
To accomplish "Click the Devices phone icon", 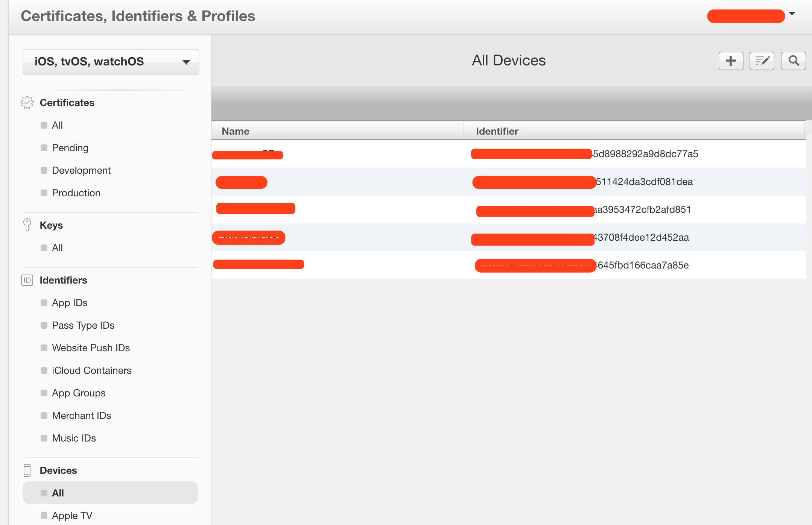I will click(27, 470).
